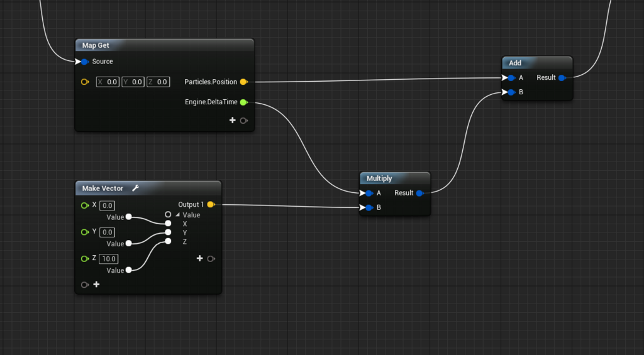Select the Multiply node title
The height and width of the screenshot is (355, 644).
(379, 178)
